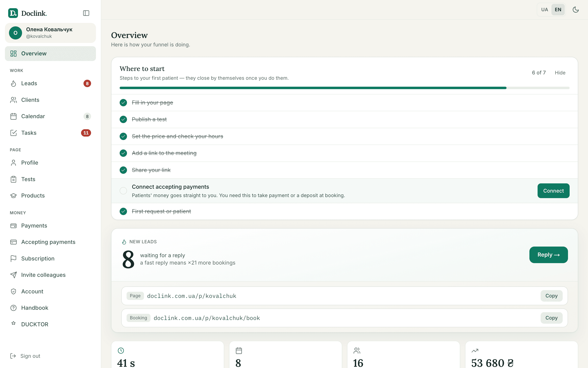588x368 pixels.
Task: Click the Calendar icon in the sidebar
Action: 13,116
